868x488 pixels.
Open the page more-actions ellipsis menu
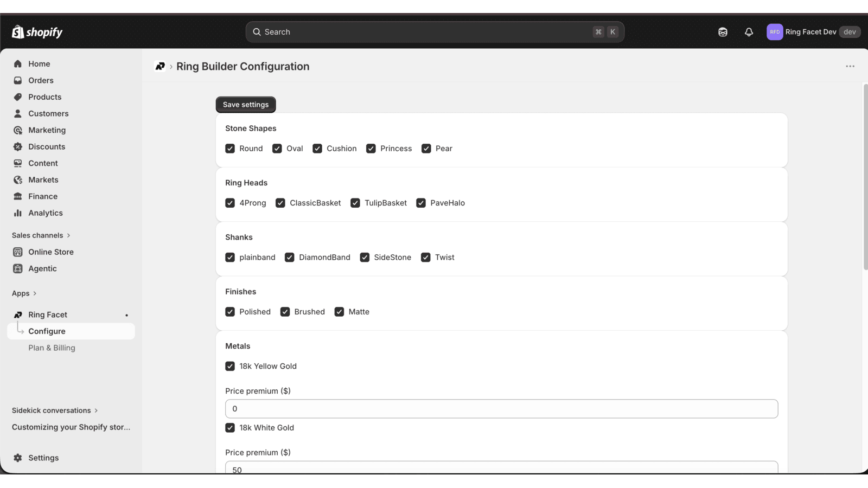[850, 66]
